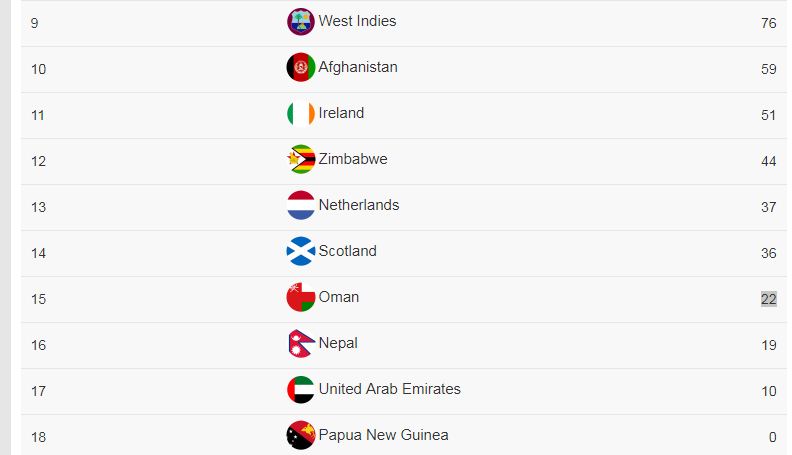Click rank number 16 beside Nepal
792x455 pixels.
click(x=38, y=345)
